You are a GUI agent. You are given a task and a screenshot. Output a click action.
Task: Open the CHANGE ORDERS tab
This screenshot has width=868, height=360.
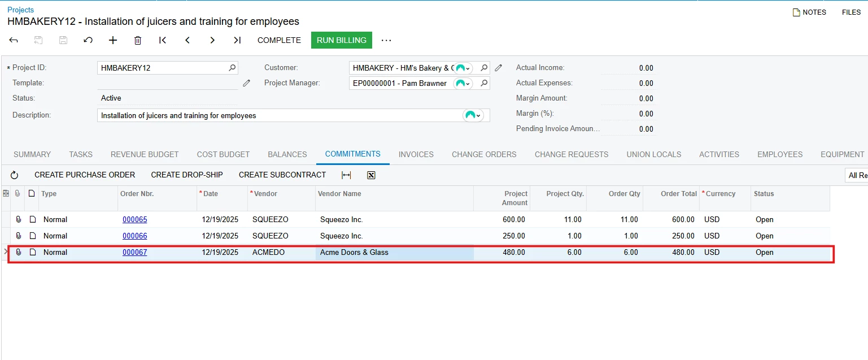(484, 154)
